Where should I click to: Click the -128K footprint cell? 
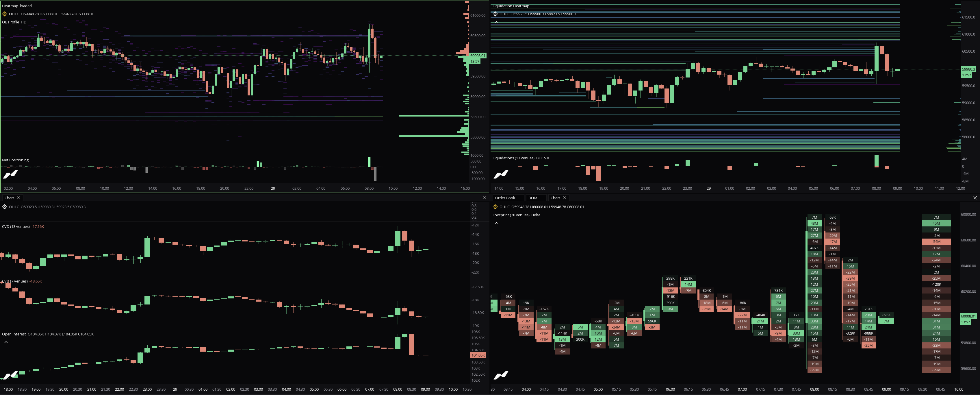click(936, 285)
